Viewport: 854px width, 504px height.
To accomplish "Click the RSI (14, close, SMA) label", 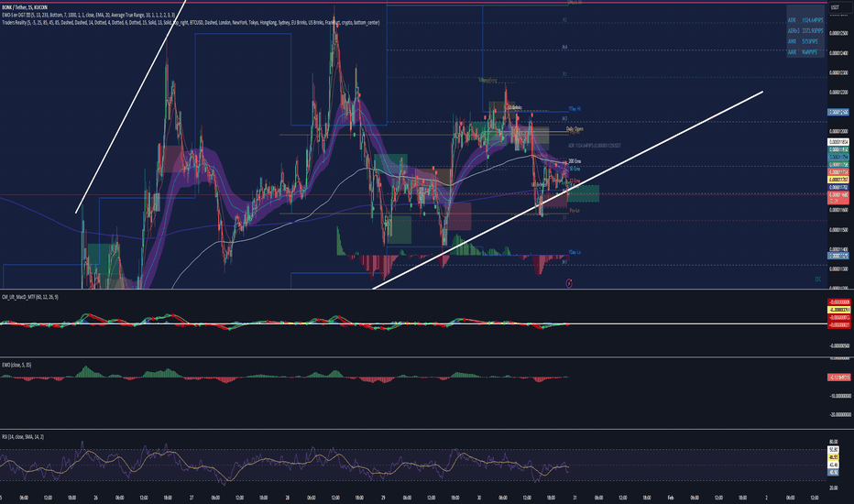I will click(x=23, y=436).
